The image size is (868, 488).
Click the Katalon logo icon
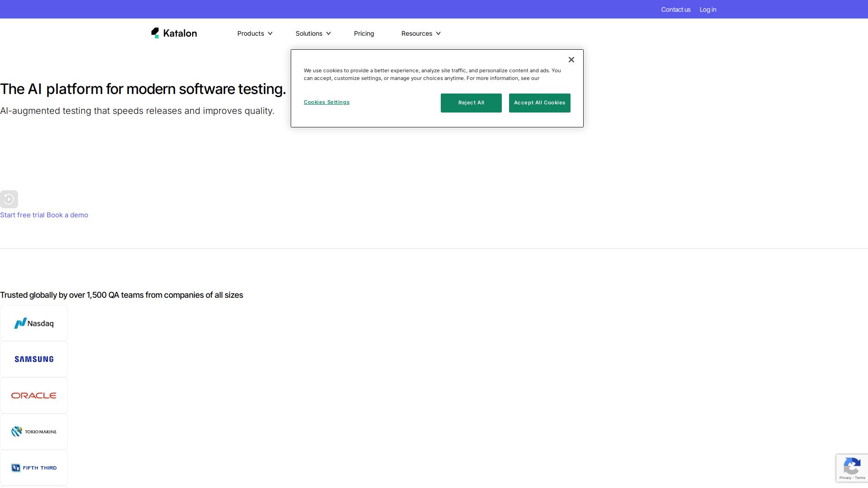155,33
